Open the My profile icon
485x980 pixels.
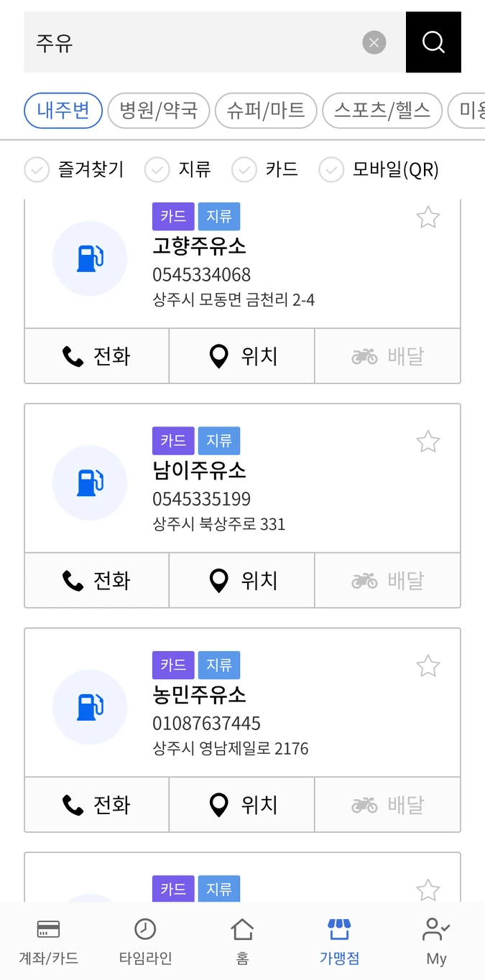[x=436, y=930]
